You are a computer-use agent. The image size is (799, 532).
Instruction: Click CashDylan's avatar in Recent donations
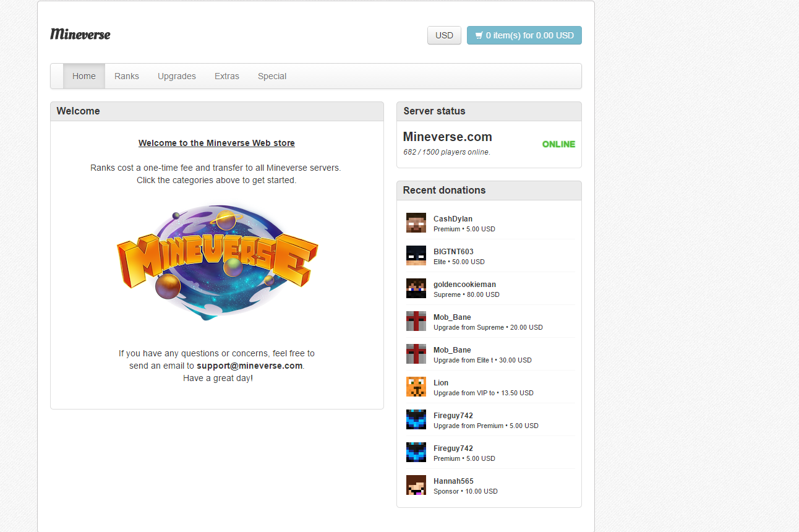pyautogui.click(x=416, y=223)
